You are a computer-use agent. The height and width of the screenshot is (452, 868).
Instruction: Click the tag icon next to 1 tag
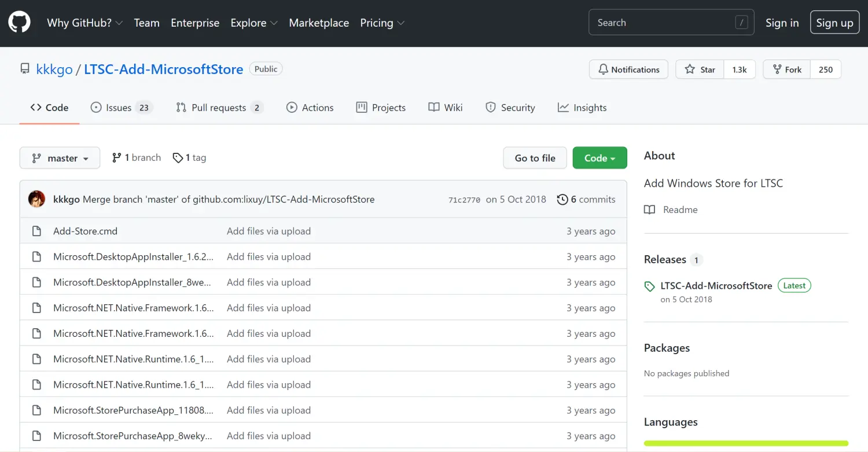pos(178,157)
